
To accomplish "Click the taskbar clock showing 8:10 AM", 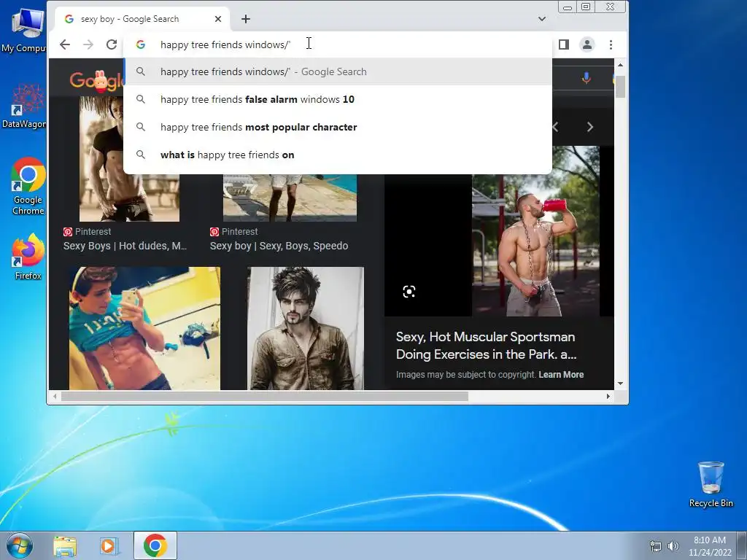I will click(x=709, y=545).
